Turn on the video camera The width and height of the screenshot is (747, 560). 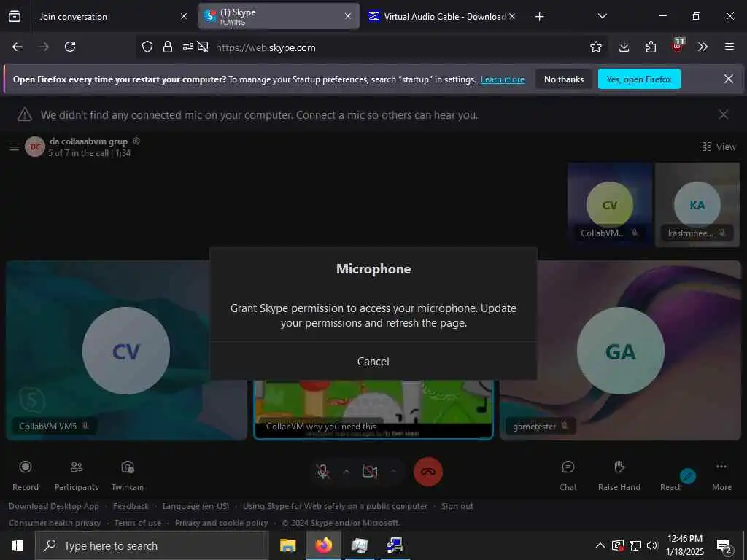coord(370,472)
